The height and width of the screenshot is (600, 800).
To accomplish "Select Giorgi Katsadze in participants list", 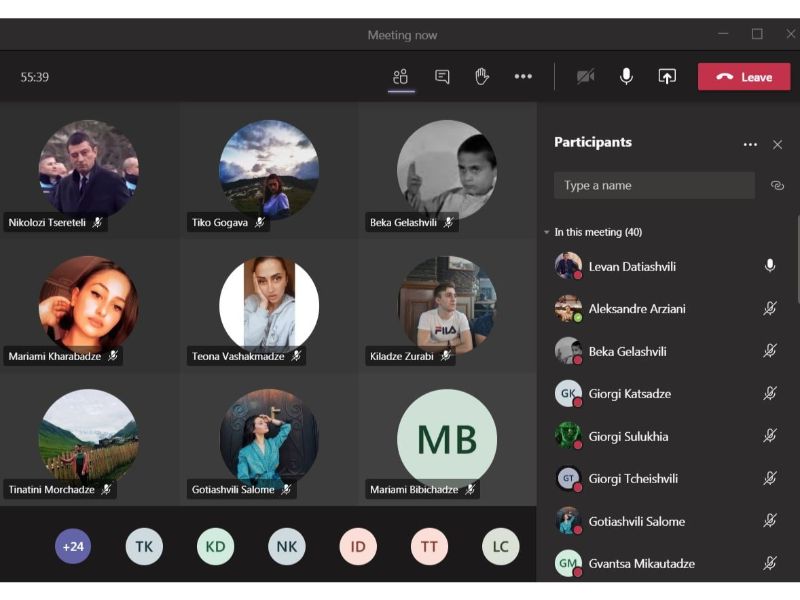I will (x=668, y=394).
